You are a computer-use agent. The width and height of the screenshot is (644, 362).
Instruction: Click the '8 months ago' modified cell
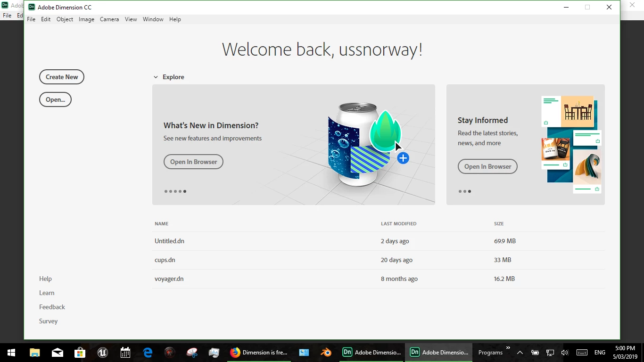[x=399, y=279]
